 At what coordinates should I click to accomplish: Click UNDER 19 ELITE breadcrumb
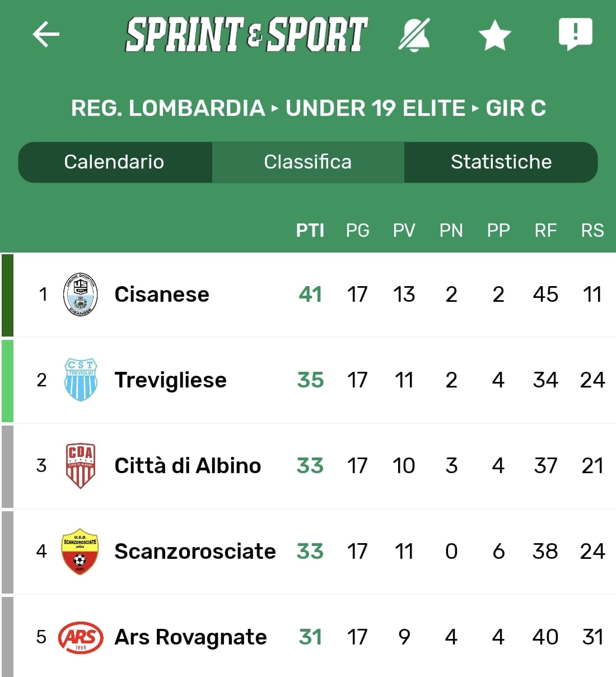pyautogui.click(x=375, y=108)
